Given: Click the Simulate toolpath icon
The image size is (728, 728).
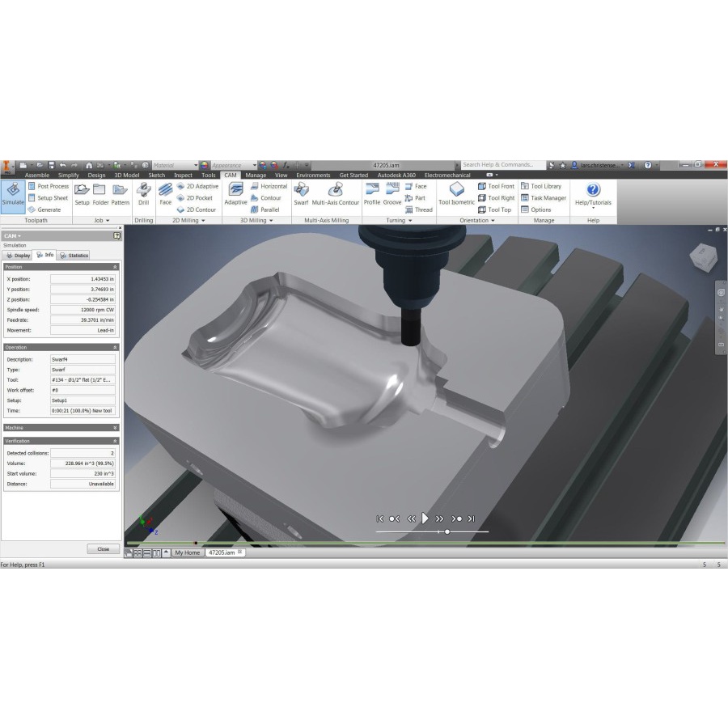Looking at the screenshot, I should (13, 194).
